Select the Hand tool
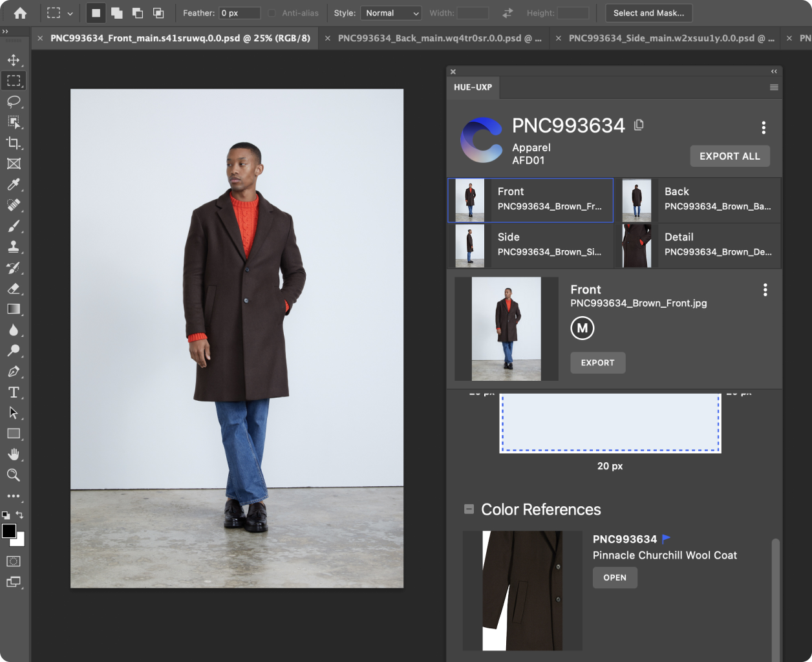The width and height of the screenshot is (812, 662). [14, 454]
